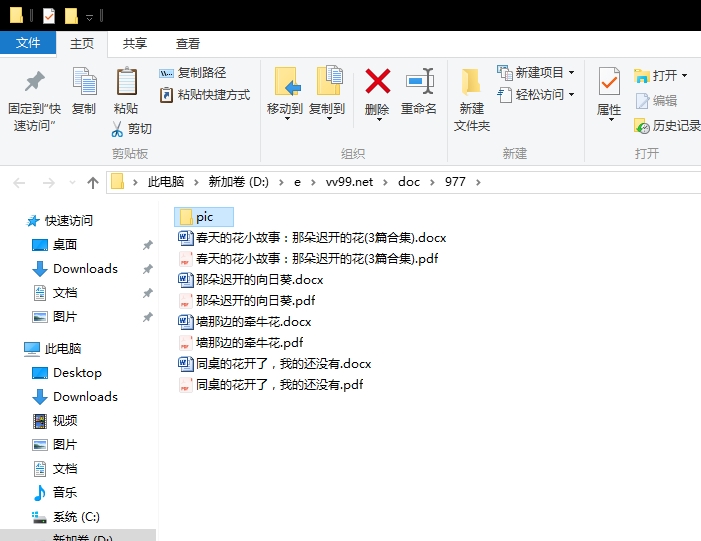This screenshot has width=701, height=541.
Task: Select 那朵迟开的向日葵.pdf file
Action: pos(246,300)
